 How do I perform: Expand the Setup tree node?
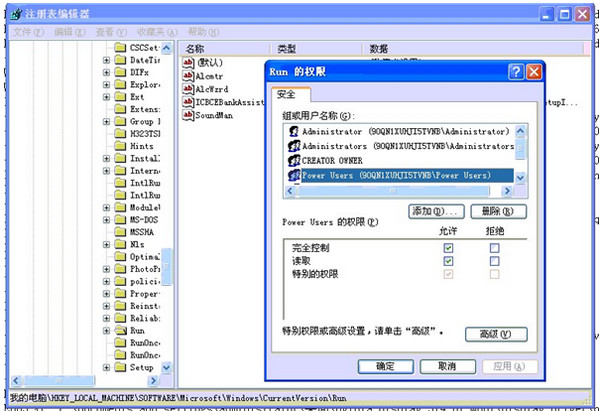pyautogui.click(x=106, y=367)
